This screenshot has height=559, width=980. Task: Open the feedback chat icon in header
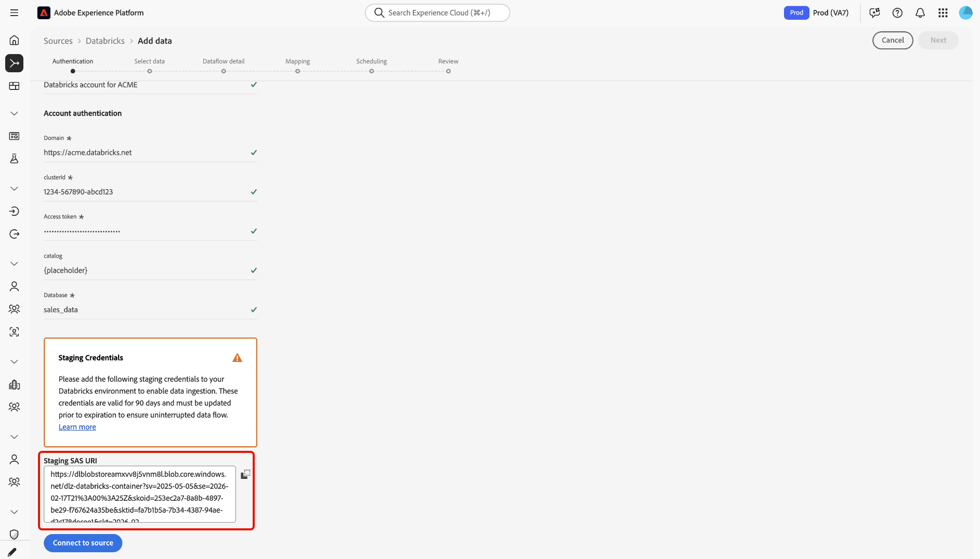[874, 12]
